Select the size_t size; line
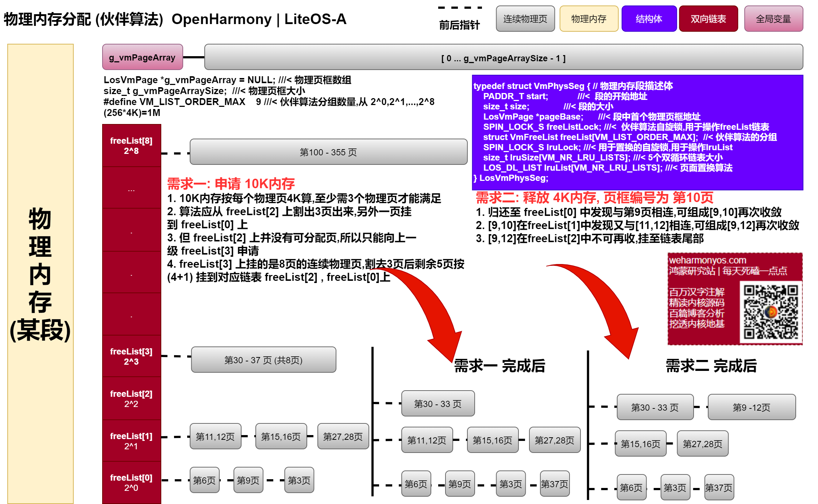Screen dimensions: 818x504 pos(548,106)
